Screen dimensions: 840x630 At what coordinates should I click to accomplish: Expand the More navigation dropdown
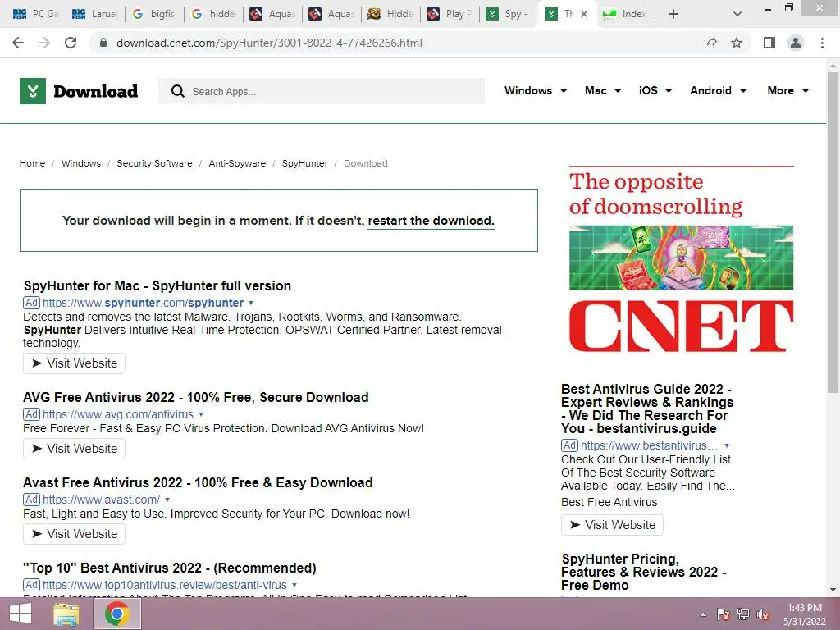(787, 90)
